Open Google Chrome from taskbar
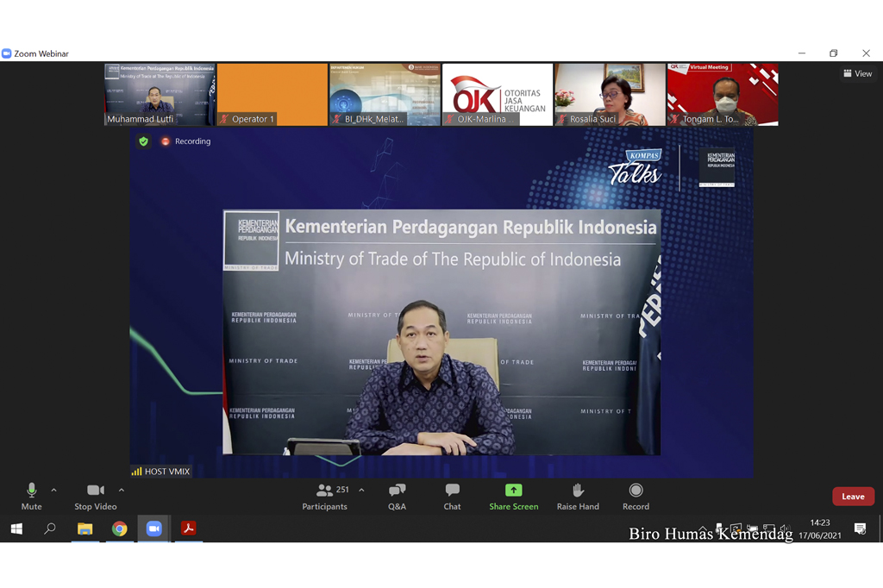 119,529
